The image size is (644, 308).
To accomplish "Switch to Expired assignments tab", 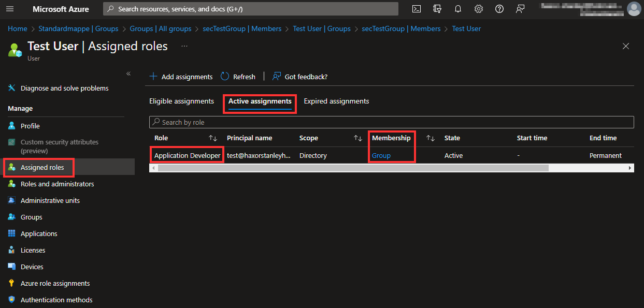I will point(336,101).
